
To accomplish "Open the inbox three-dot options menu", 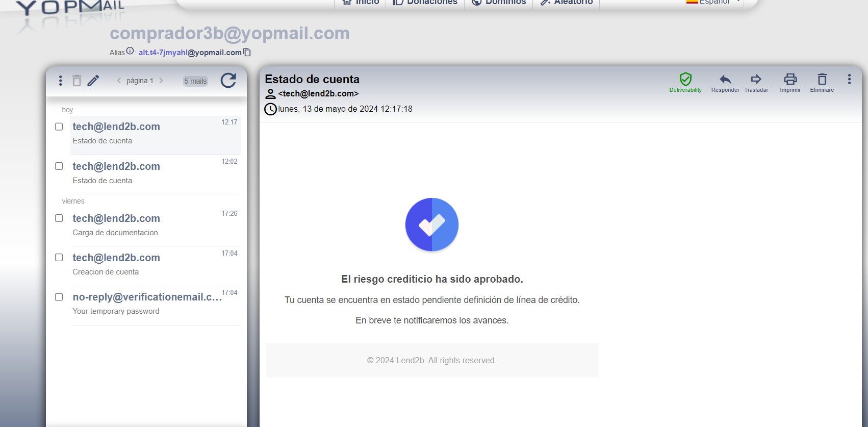I will (x=60, y=81).
